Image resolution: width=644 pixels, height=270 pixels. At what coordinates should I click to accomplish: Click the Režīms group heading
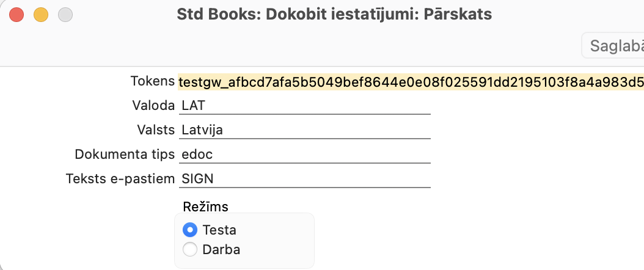201,206
